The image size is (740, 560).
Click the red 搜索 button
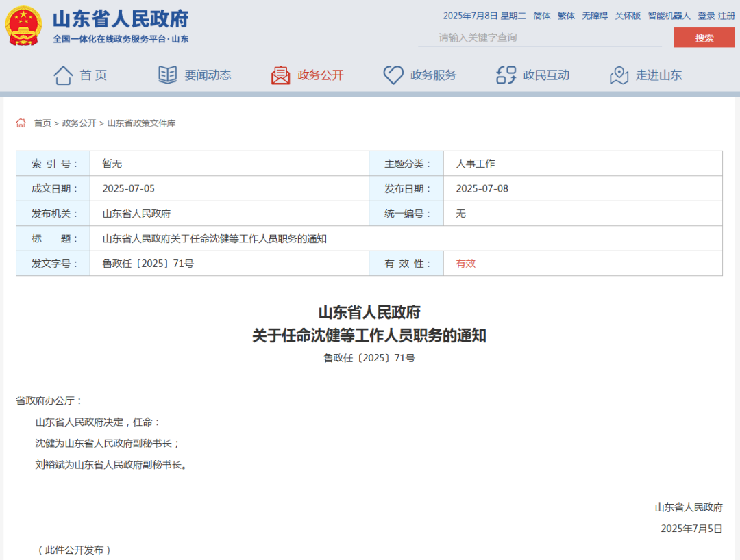pyautogui.click(x=704, y=38)
